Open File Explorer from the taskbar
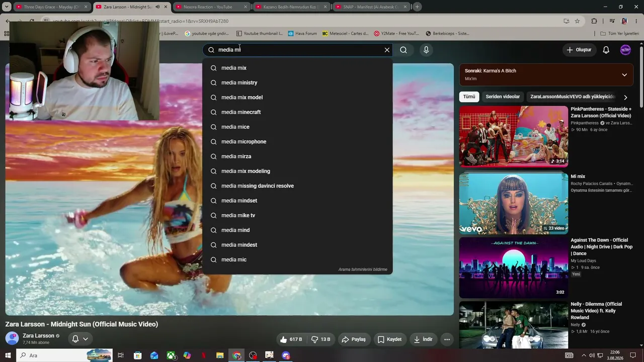Image resolution: width=644 pixels, height=362 pixels. click(220, 355)
